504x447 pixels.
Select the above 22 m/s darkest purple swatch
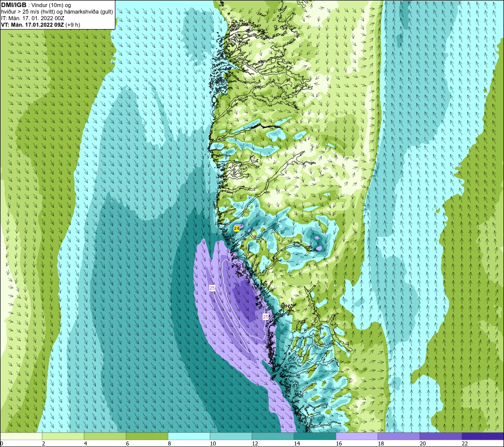482,436
